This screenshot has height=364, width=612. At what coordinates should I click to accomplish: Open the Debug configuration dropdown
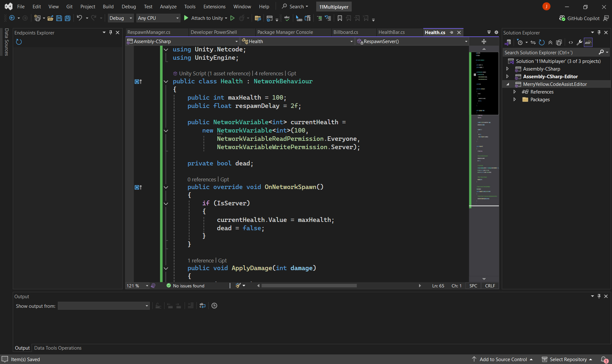pyautogui.click(x=120, y=18)
